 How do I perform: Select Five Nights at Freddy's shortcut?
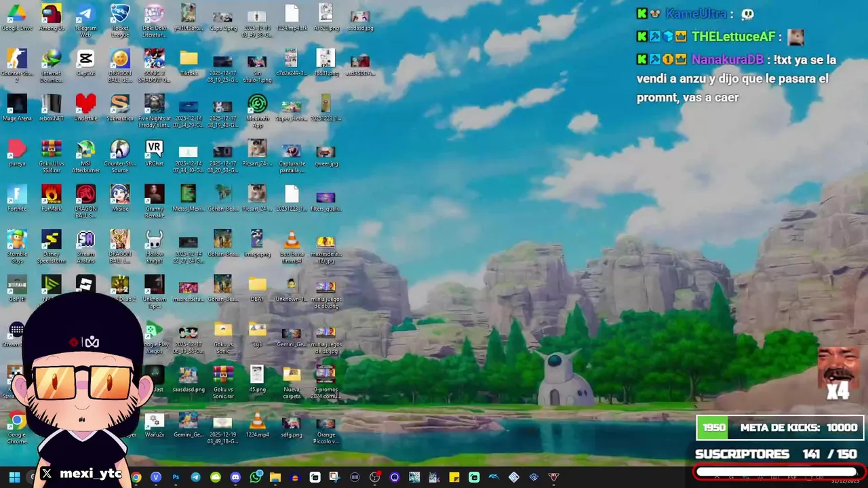point(154,111)
